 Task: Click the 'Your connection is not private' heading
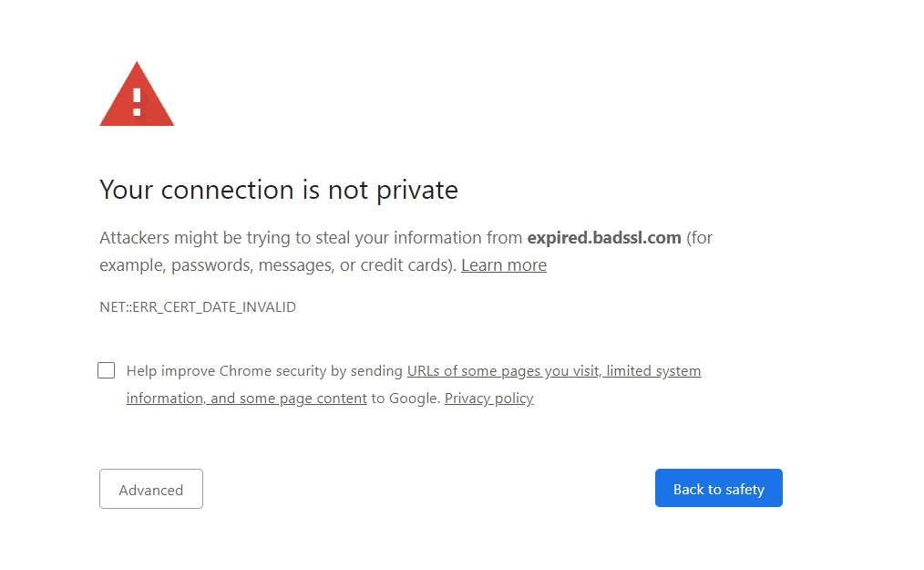pyautogui.click(x=279, y=190)
